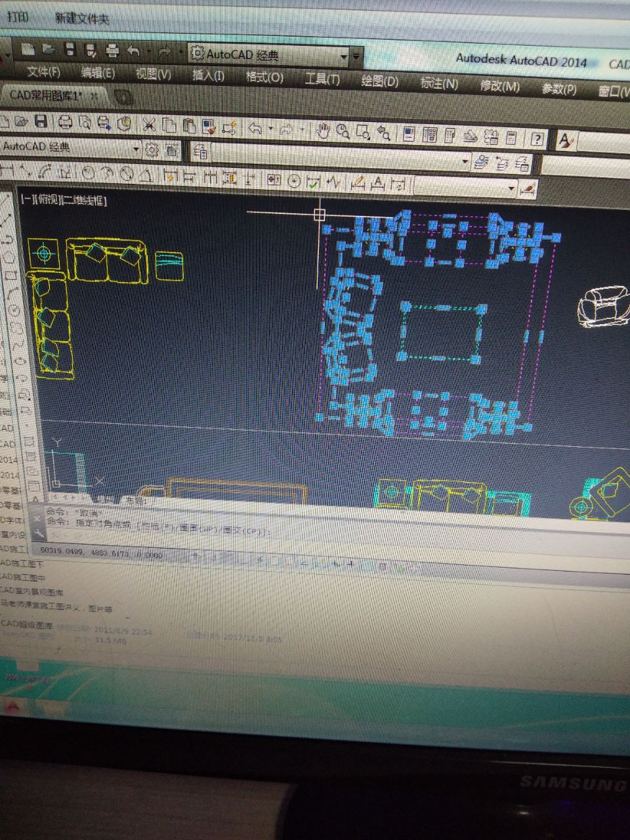Click the Layer Properties Manager icon
The image size is (630, 840).
200,153
